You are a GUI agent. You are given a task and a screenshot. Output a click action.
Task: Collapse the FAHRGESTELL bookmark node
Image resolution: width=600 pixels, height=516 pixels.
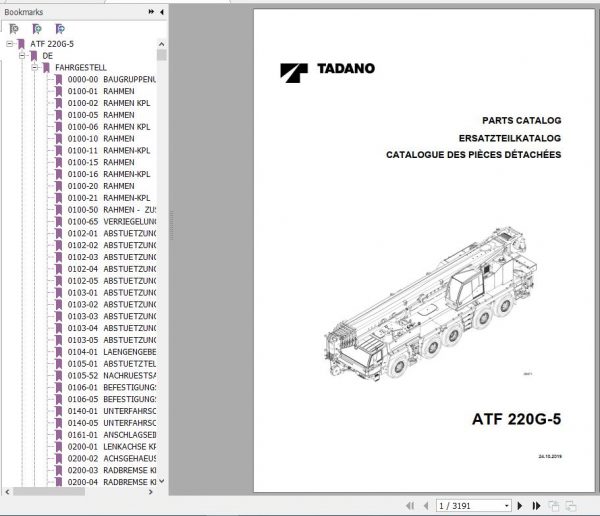35,68
